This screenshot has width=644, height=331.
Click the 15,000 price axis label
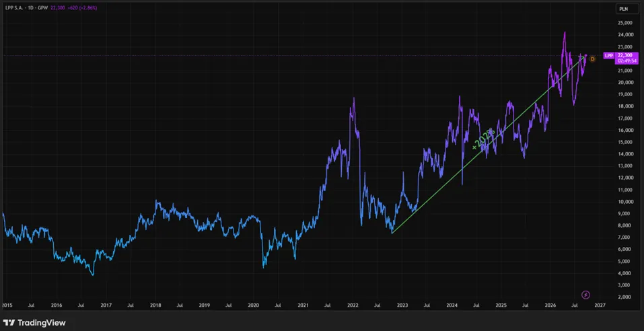coord(624,142)
